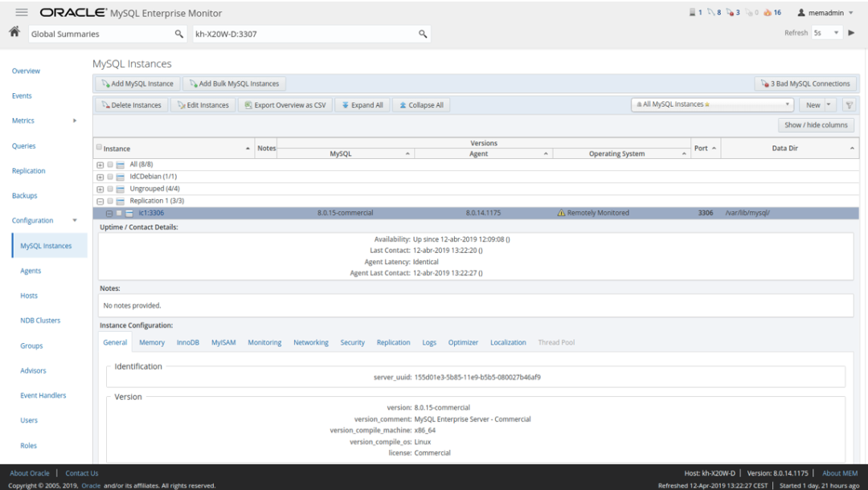This screenshot has height=490, width=868.
Task: Click the emergency events flame icon
Action: (x=768, y=13)
